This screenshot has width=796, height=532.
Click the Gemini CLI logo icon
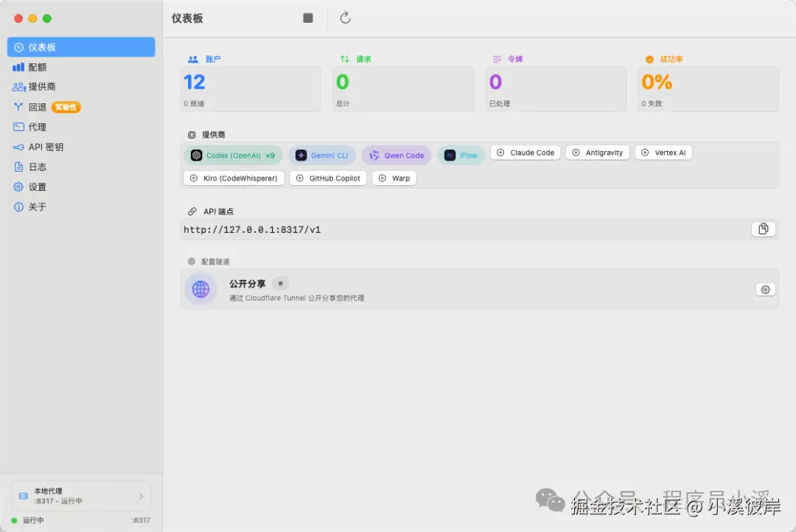coord(301,155)
